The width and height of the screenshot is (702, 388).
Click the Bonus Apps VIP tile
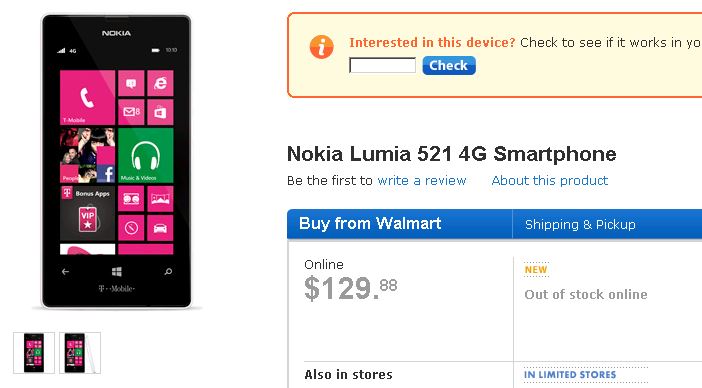87,213
